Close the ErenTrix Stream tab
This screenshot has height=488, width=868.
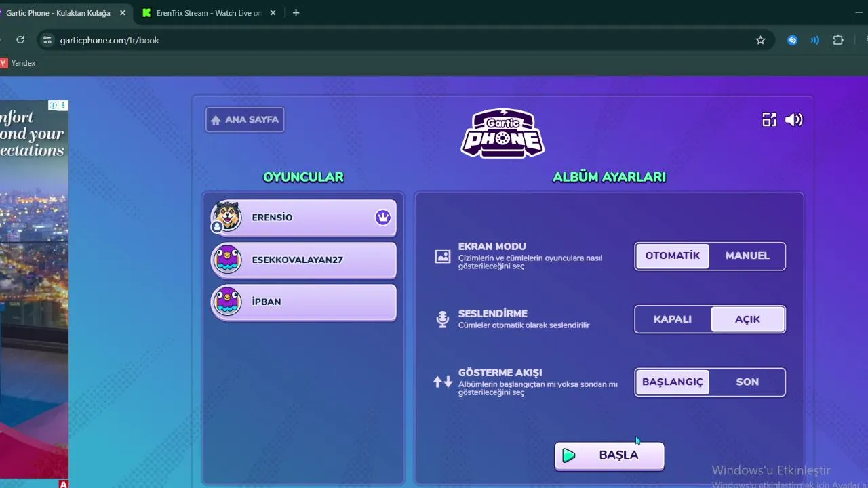[273, 13]
